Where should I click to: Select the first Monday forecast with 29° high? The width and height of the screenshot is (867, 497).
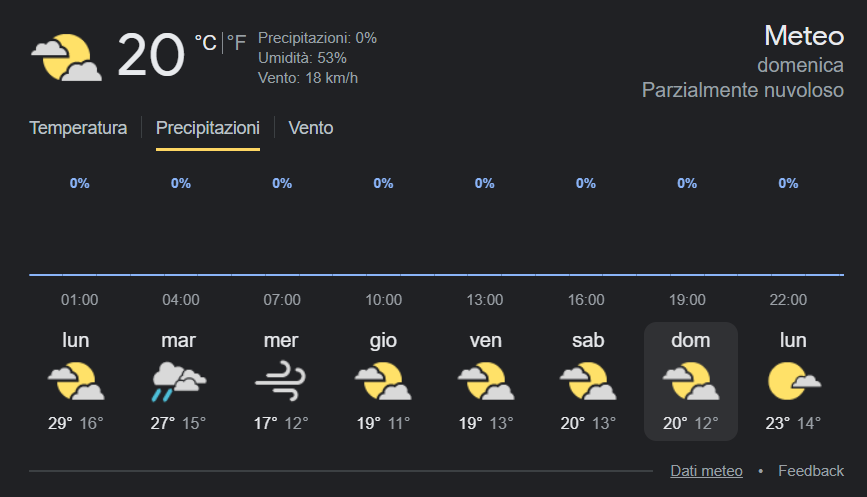76,381
